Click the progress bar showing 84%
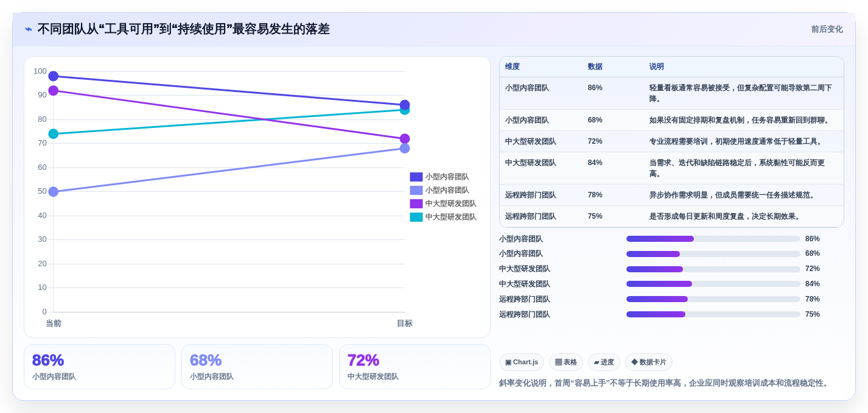 [713, 284]
